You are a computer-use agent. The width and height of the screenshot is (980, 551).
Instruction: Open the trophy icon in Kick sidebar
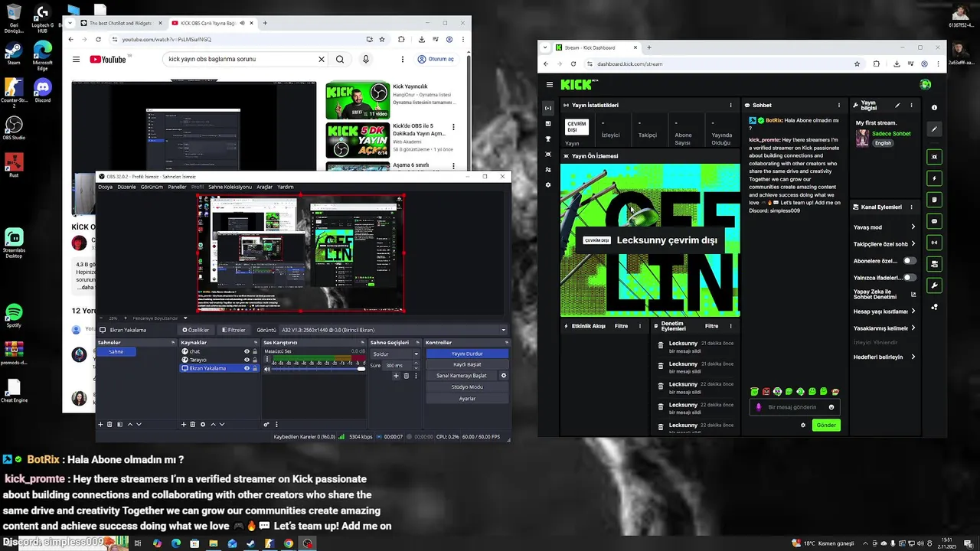click(x=548, y=139)
